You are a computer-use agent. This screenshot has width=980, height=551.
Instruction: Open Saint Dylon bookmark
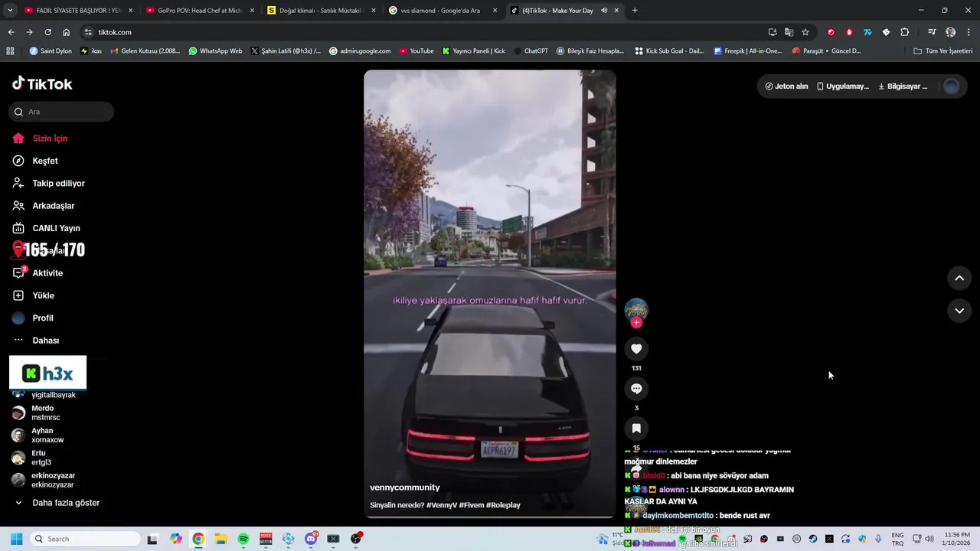pos(51,51)
